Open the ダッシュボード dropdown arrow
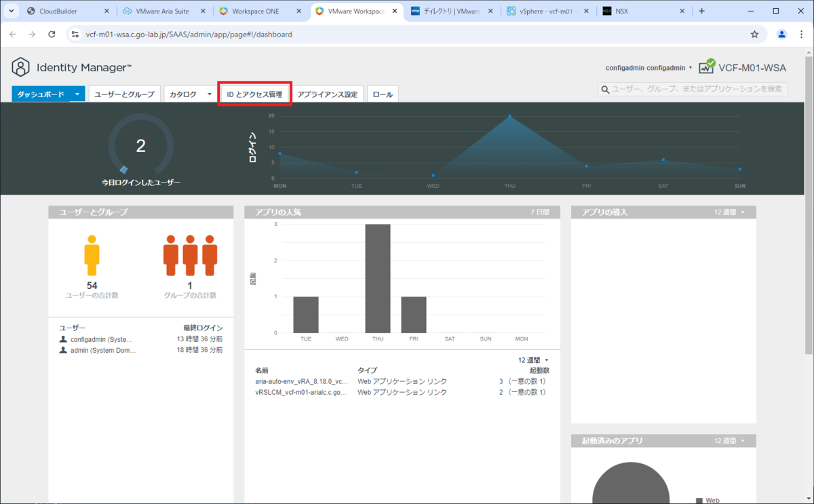Viewport: 814px width, 504px height. [77, 94]
